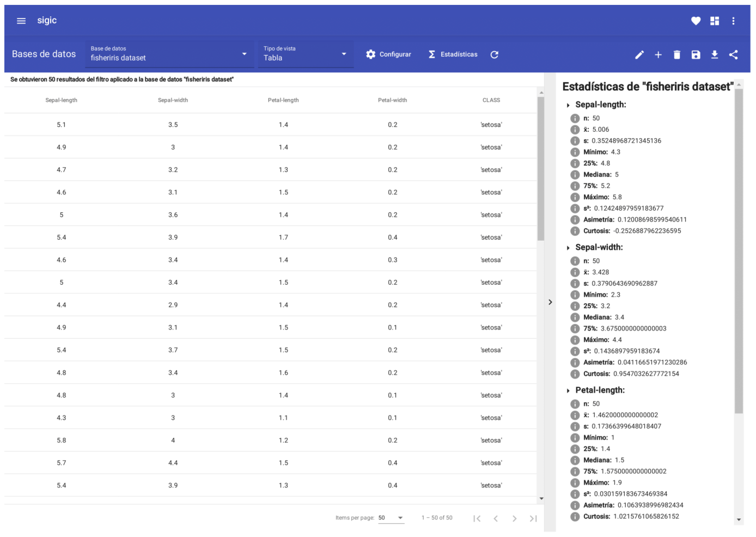Click the download icon
This screenshot has height=537, width=756.
[x=714, y=55]
